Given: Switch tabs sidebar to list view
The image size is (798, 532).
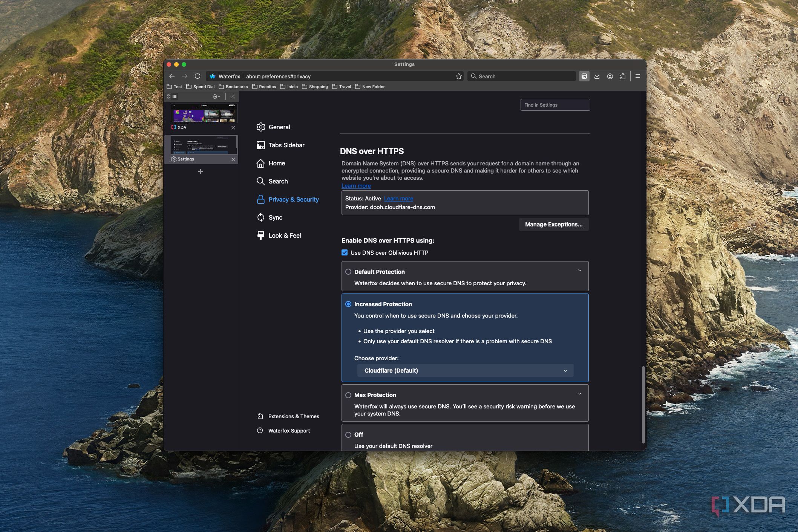Looking at the screenshot, I should (175, 96).
